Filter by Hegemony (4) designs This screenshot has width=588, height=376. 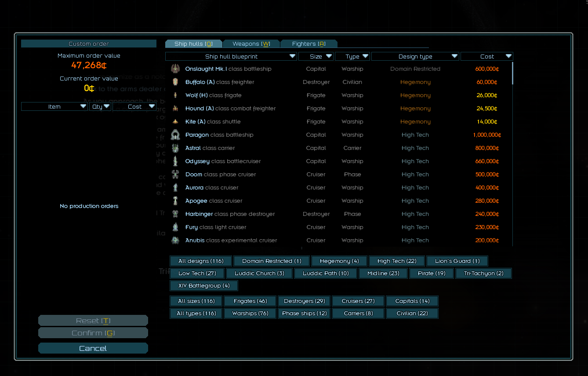[x=339, y=261]
